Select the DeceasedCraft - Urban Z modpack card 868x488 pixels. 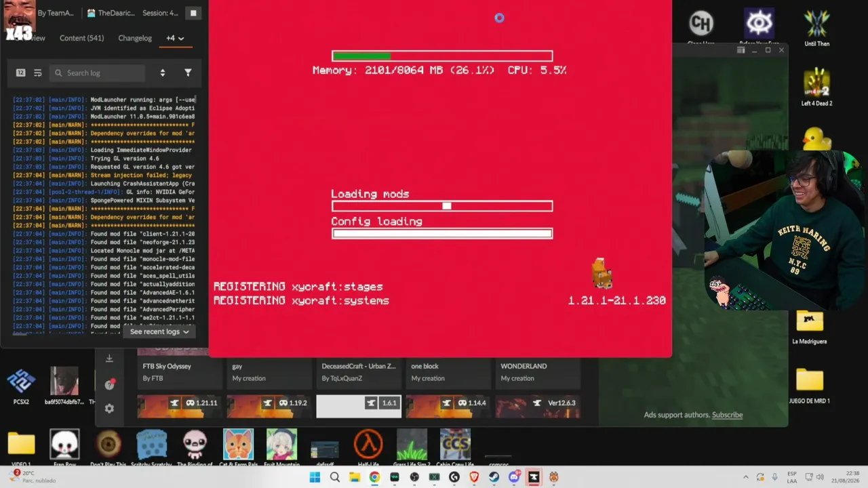coord(358,371)
